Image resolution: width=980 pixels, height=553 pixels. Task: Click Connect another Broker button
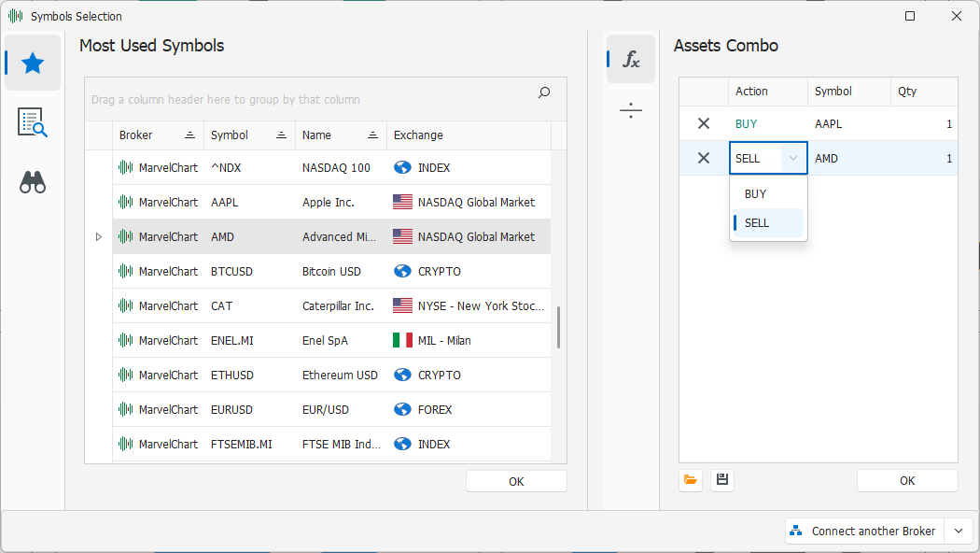click(x=865, y=532)
